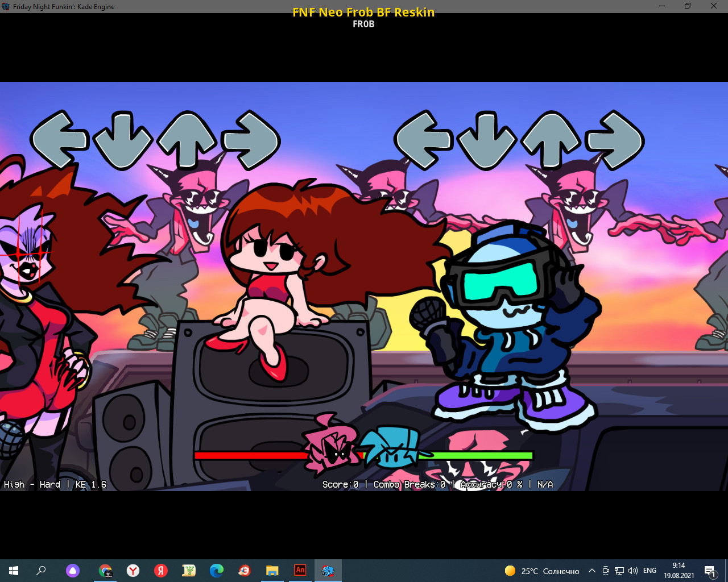The image size is (728, 582).
Task: Click the player's up arrow receptor
Action: [x=551, y=140]
